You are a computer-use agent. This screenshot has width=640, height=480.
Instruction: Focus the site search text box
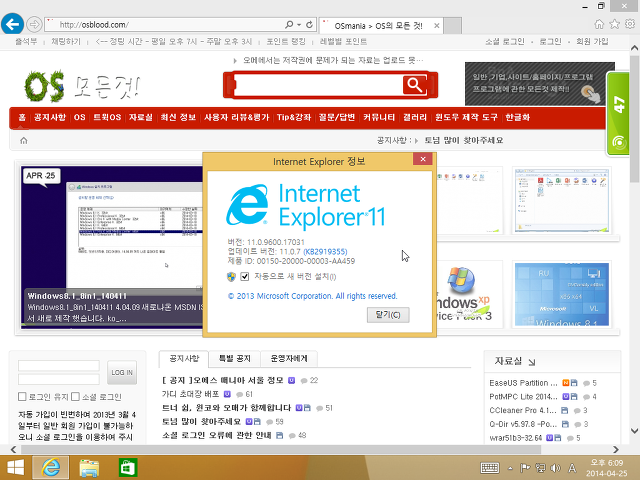pyautogui.click(x=318, y=85)
